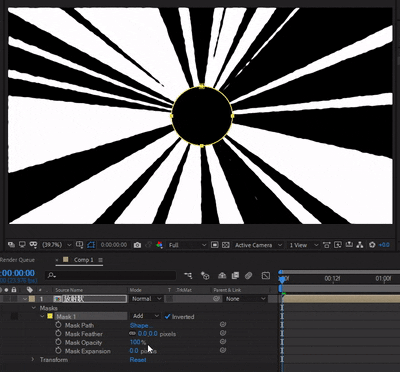The width and height of the screenshot is (400, 372).
Task: Click the timeline current timecode display
Action: 17,273
